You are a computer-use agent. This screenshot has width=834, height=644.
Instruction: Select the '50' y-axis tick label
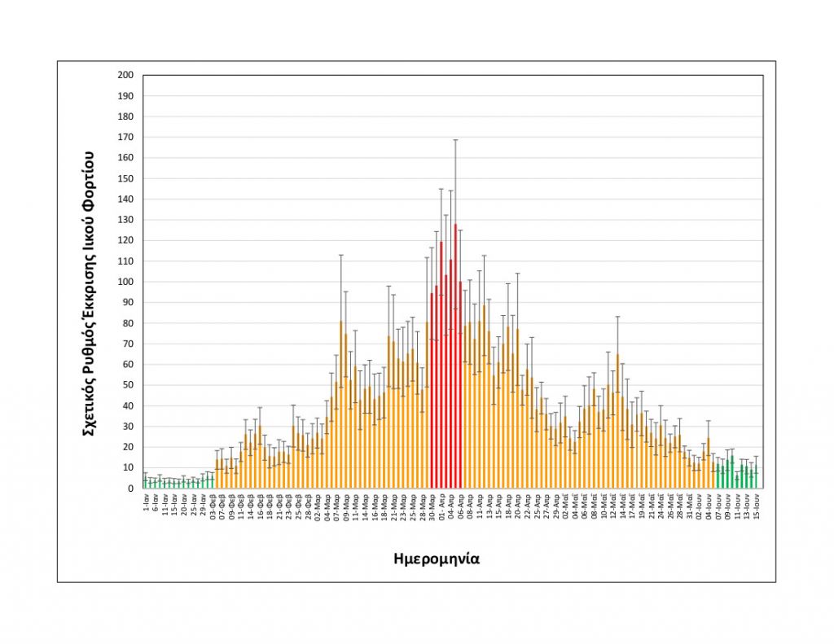[x=128, y=385]
